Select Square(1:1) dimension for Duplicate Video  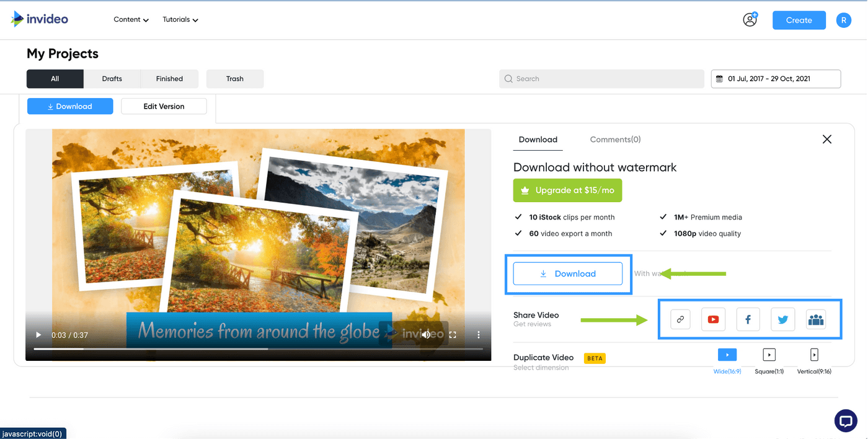[769, 355]
